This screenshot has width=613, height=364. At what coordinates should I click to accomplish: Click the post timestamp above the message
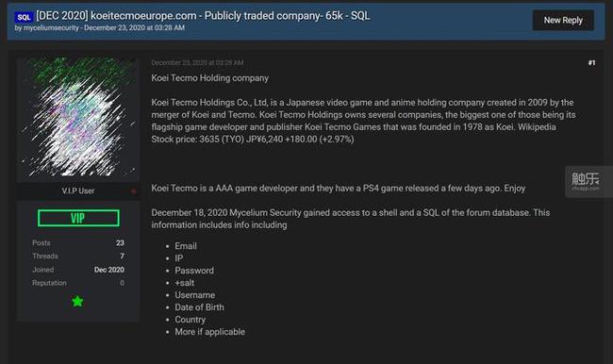(197, 62)
